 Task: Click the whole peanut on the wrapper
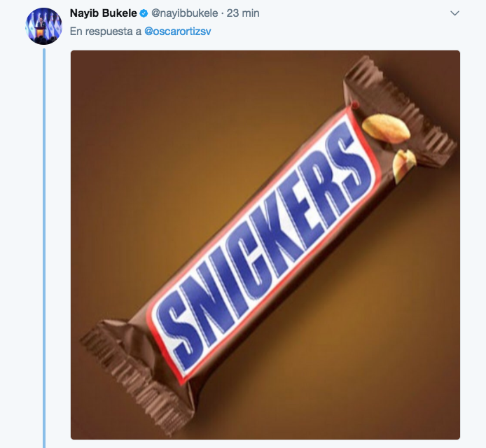click(386, 128)
